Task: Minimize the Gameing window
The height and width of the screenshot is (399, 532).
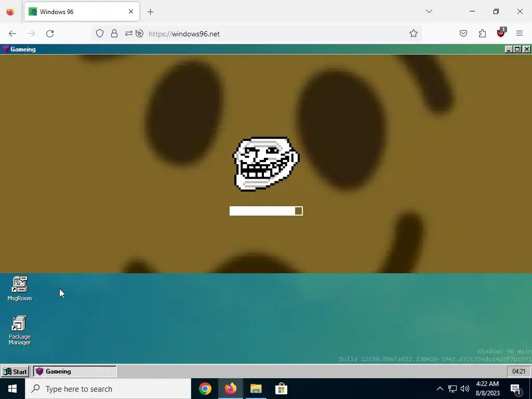Action: click(x=508, y=49)
